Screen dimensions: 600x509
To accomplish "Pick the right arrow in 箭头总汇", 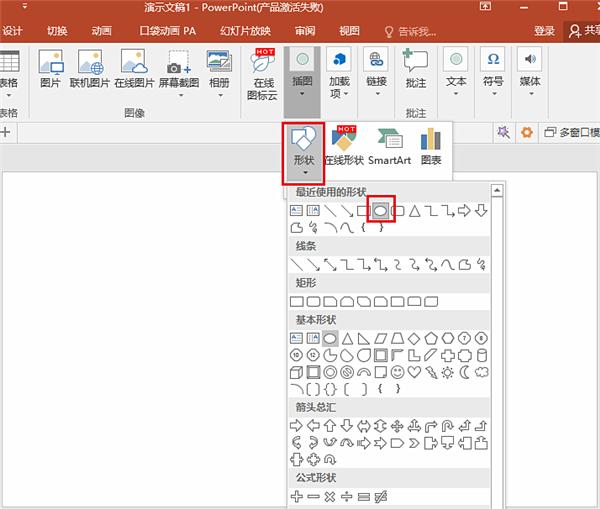I will click(x=296, y=426).
